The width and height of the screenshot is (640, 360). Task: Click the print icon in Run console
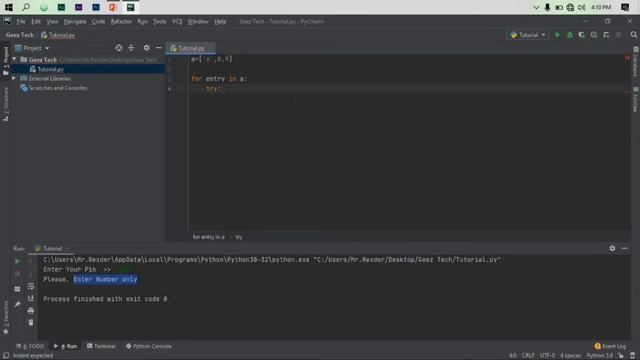[31, 311]
